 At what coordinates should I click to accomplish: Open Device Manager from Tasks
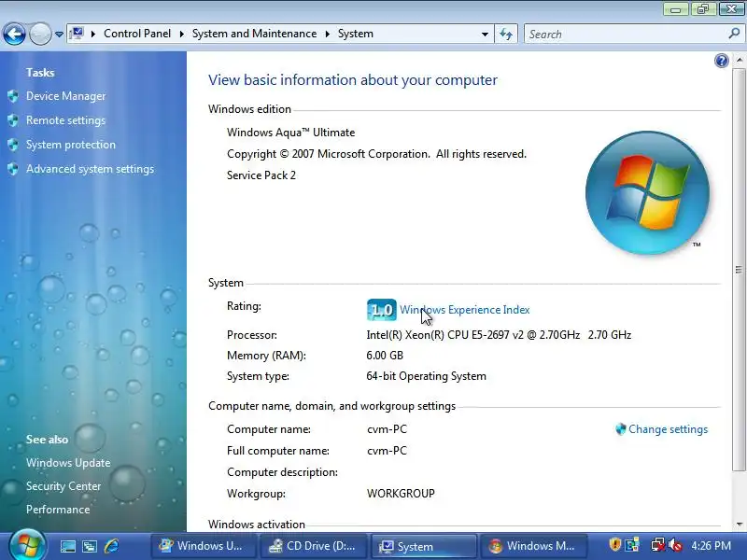[x=65, y=96]
